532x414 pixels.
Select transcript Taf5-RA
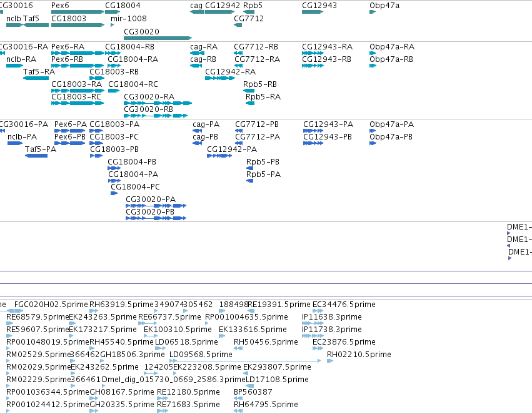pyautogui.click(x=36, y=78)
